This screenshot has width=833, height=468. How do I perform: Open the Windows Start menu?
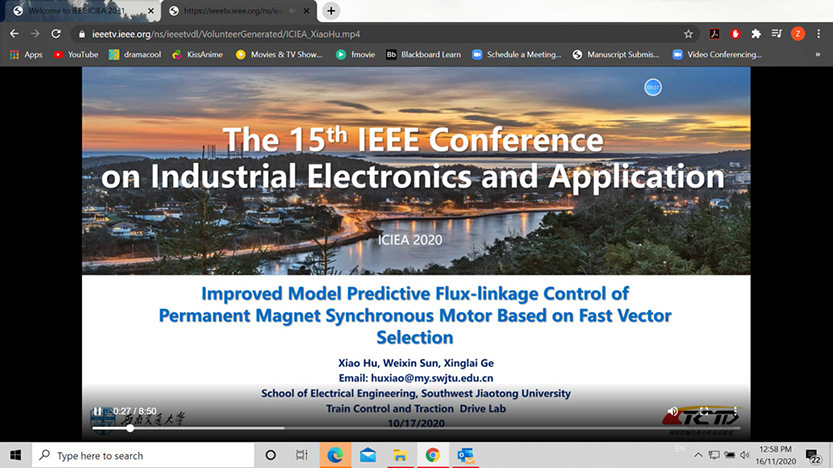pyautogui.click(x=15, y=455)
